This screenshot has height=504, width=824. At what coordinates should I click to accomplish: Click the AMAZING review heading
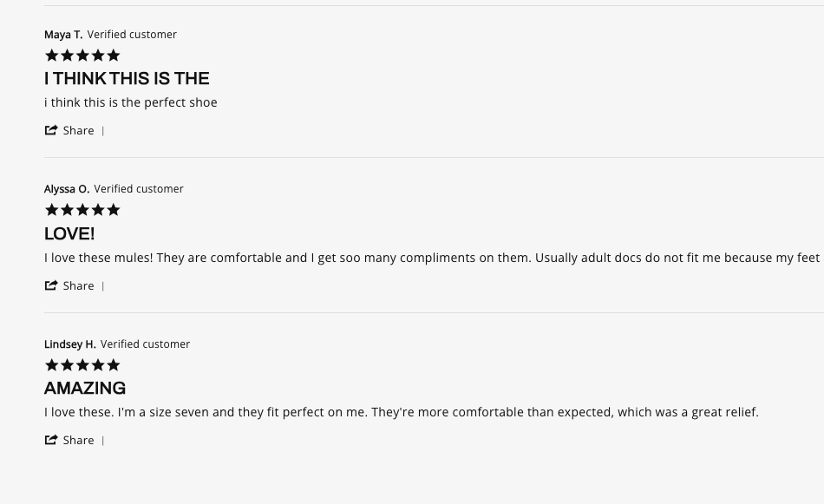[85, 389]
